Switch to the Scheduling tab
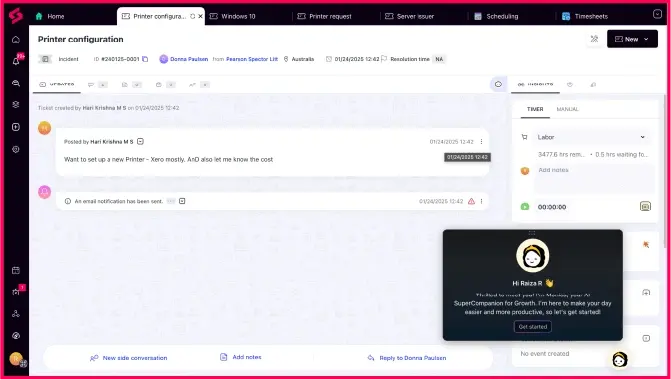671x380 pixels. (496, 16)
